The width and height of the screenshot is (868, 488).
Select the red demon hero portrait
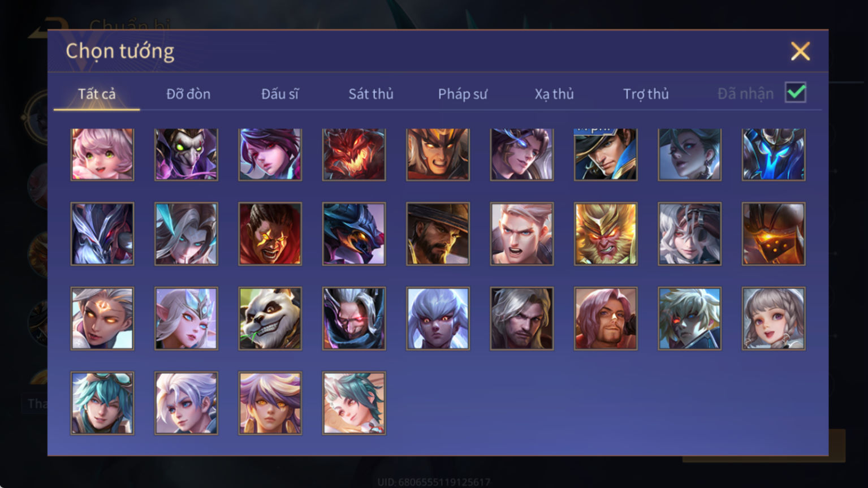click(354, 154)
